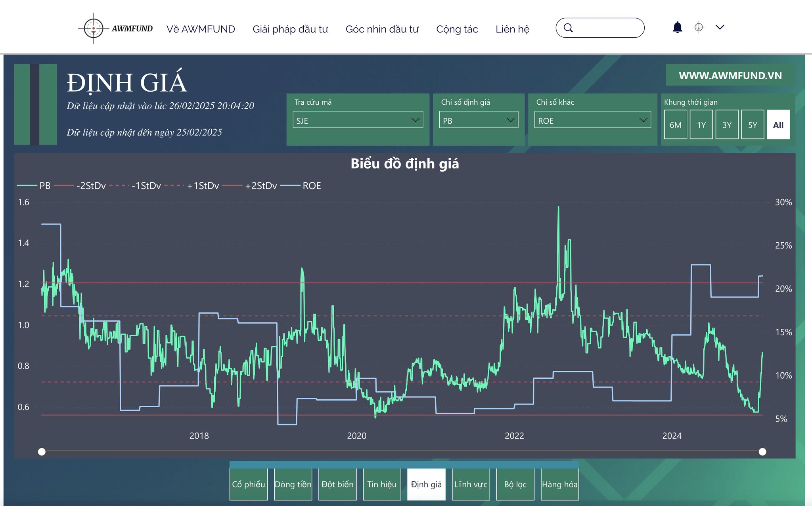Select the 5Y time frame
Image resolution: width=812 pixels, height=506 pixels.
pyautogui.click(x=752, y=125)
